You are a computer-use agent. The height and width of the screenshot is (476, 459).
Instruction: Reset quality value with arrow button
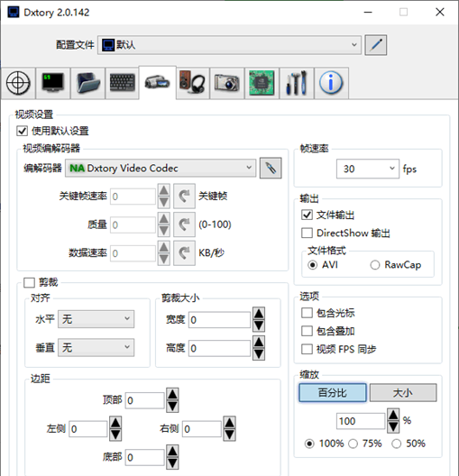184,224
